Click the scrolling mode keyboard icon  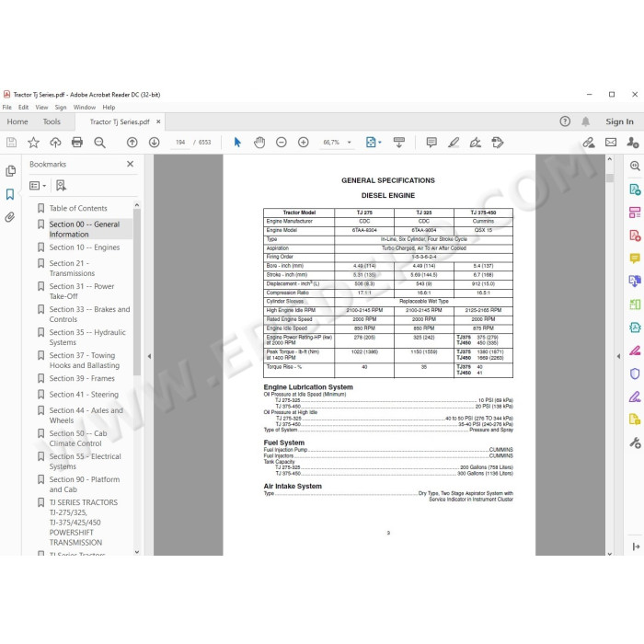[398, 143]
